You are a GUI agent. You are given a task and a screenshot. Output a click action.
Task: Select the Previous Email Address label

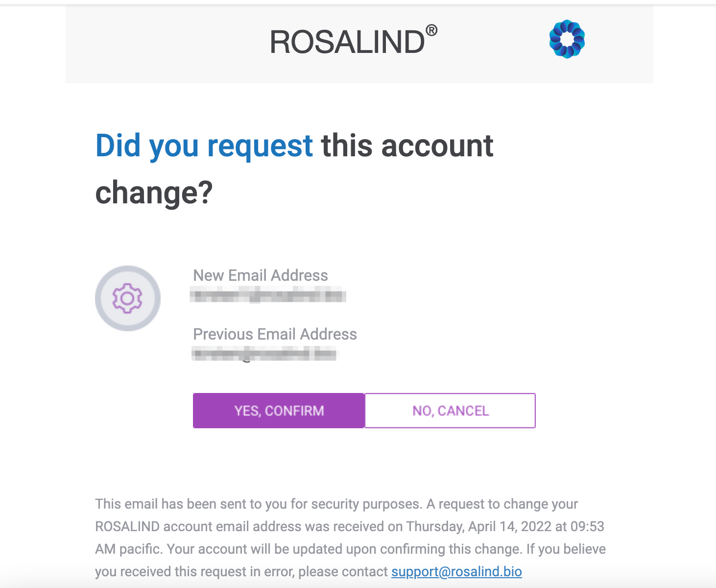click(275, 334)
